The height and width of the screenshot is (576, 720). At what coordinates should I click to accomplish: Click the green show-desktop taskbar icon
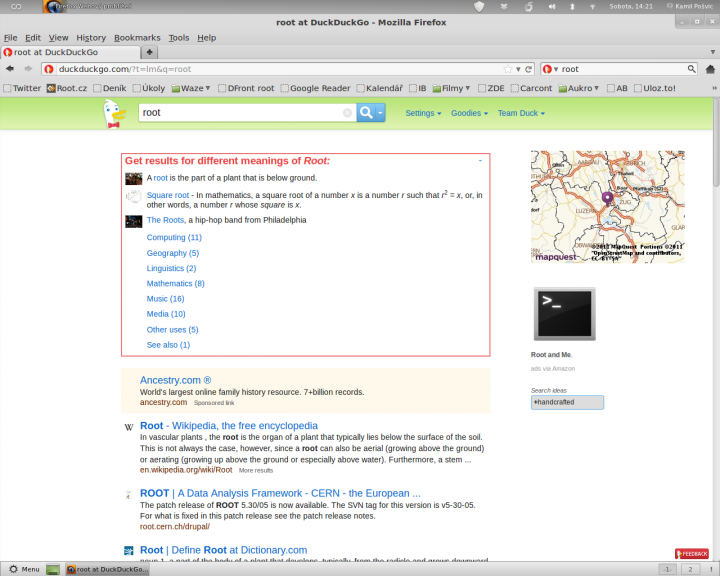pos(53,570)
